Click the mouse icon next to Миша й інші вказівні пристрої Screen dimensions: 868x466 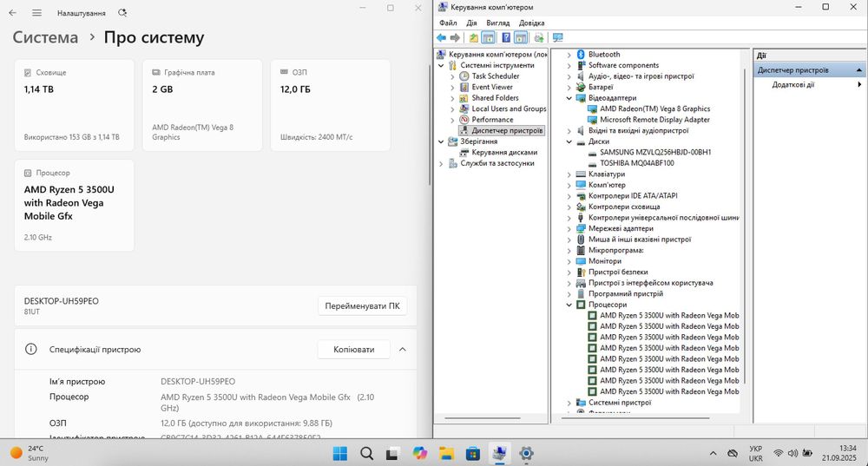581,240
